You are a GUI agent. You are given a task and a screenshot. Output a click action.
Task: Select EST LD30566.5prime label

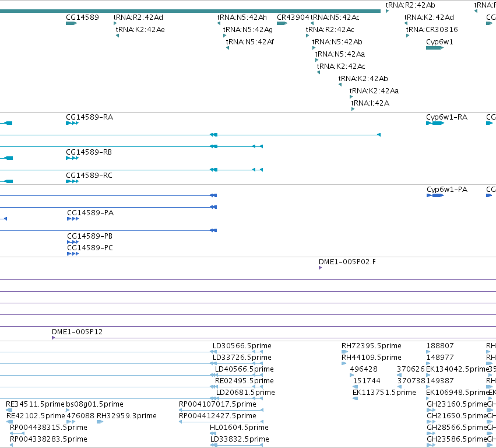pos(242,346)
